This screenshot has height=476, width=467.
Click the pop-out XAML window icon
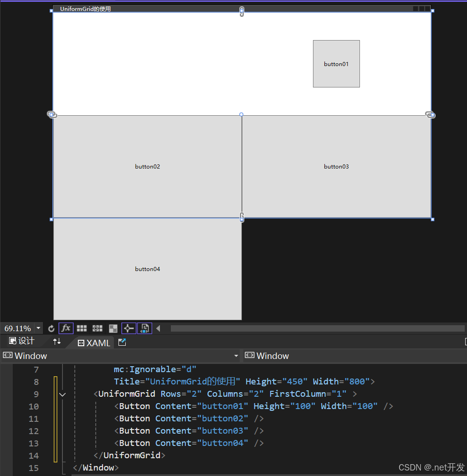[122, 342]
